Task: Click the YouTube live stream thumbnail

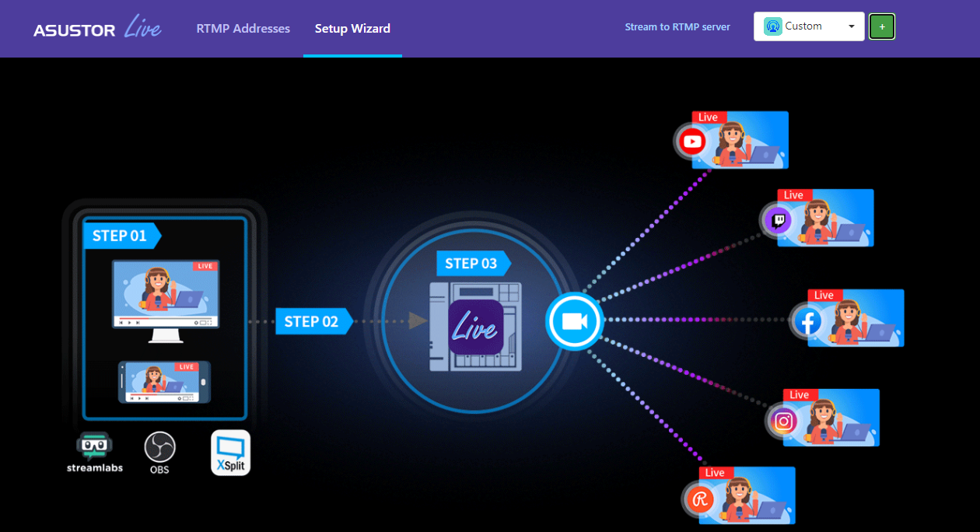Action: pos(740,140)
